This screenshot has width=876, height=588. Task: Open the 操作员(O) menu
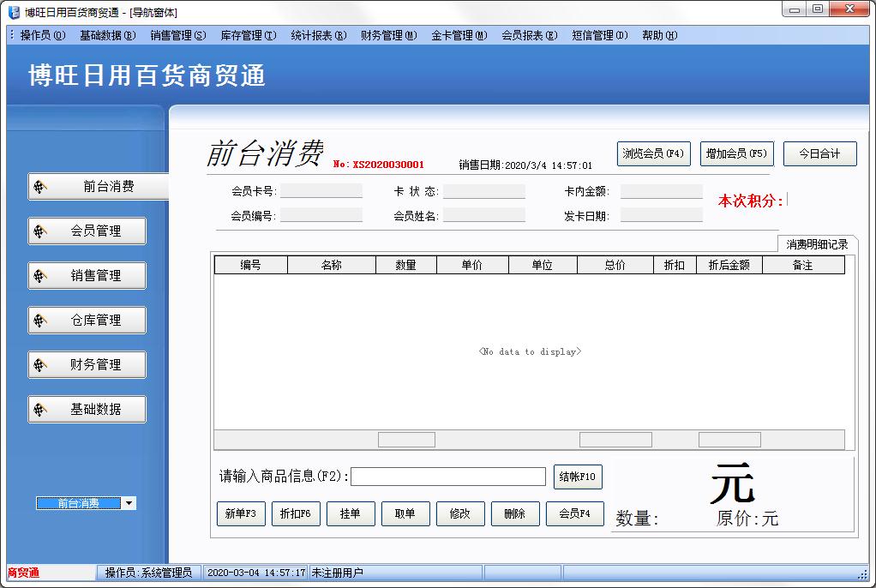(x=43, y=35)
